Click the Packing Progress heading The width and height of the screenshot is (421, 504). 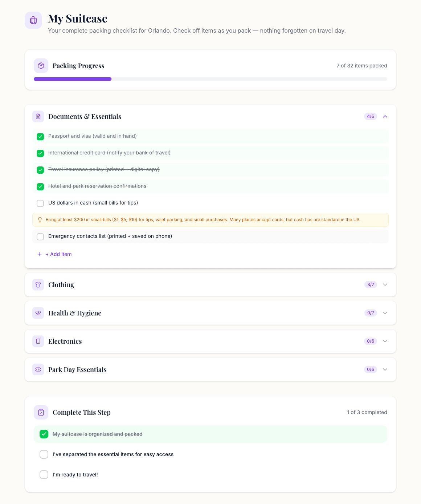(x=78, y=66)
